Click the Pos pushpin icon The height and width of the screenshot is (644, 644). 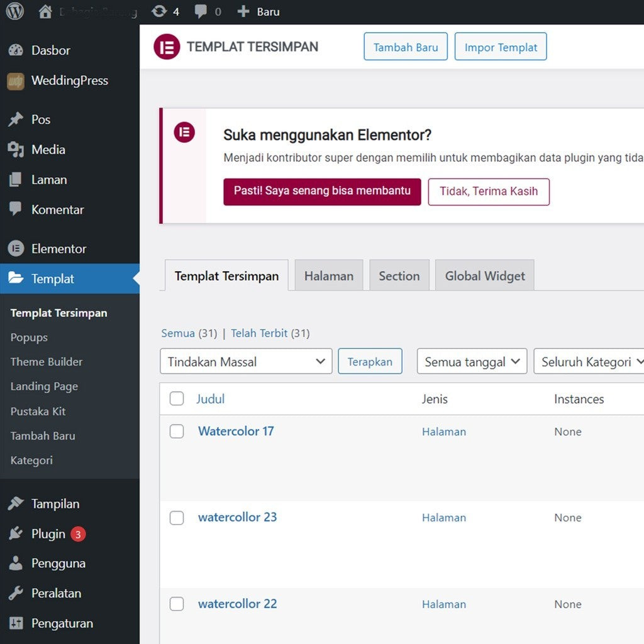click(16, 119)
